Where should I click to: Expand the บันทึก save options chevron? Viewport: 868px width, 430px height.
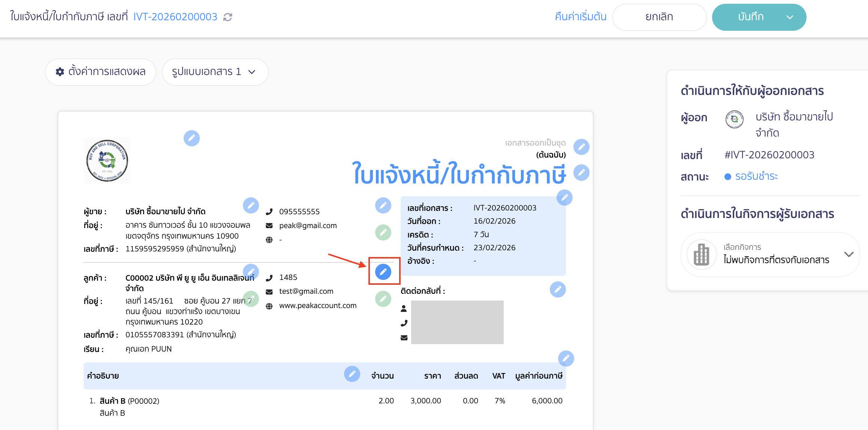click(x=791, y=17)
